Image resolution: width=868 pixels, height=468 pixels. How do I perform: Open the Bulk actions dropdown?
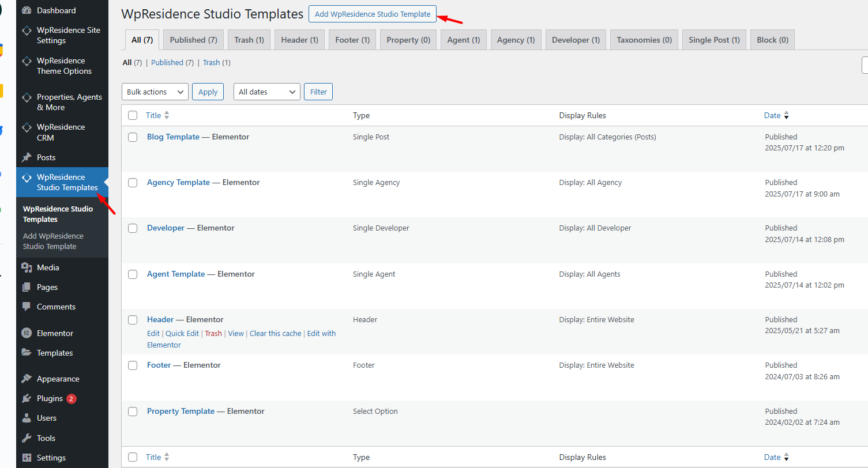coord(155,92)
